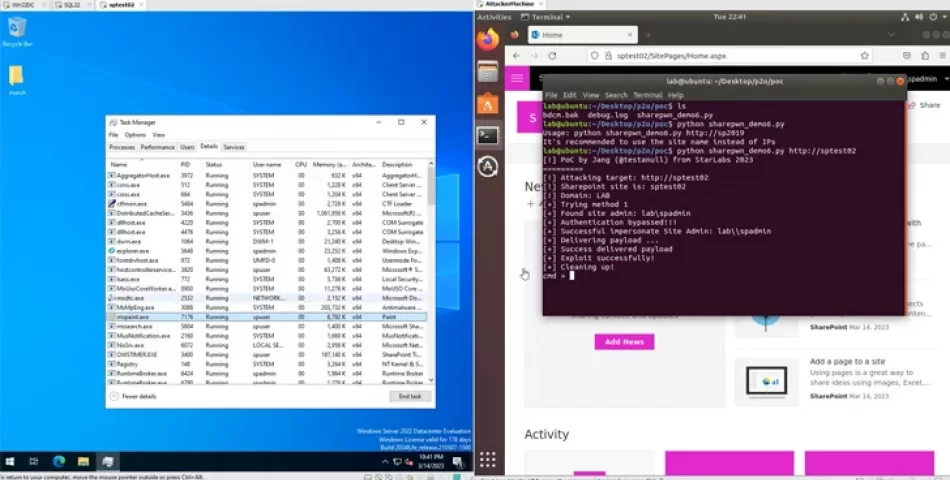Screen dimensions: 950x480
Task: Click End task button
Action: pyautogui.click(x=410, y=396)
